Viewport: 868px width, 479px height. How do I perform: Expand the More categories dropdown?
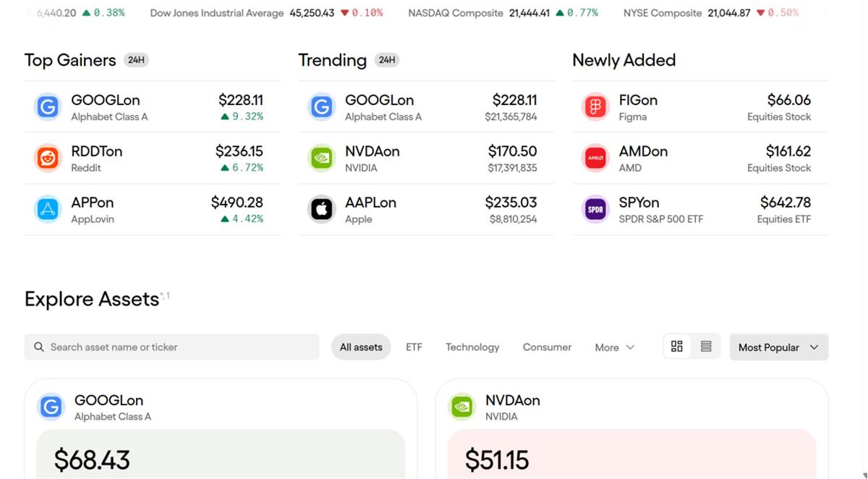pyautogui.click(x=614, y=347)
